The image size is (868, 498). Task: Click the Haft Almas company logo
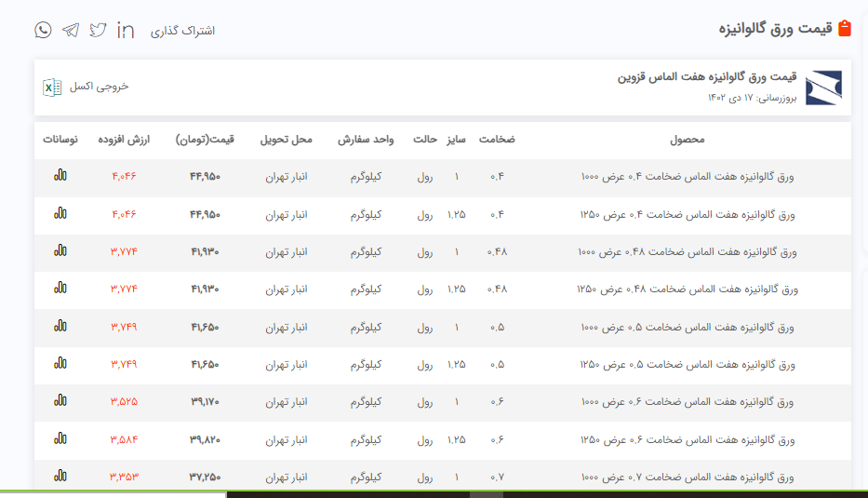823,87
